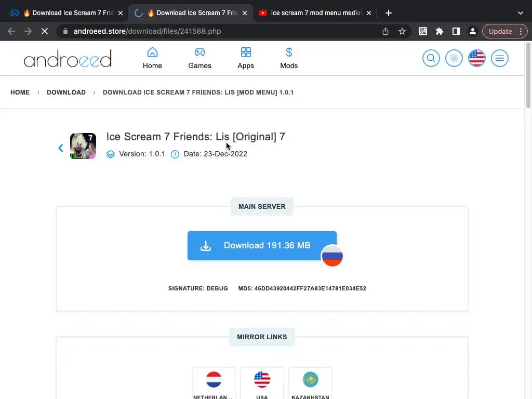Close the first Ice Scream 7 tab
The height and width of the screenshot is (399, 532).
[x=121, y=13]
